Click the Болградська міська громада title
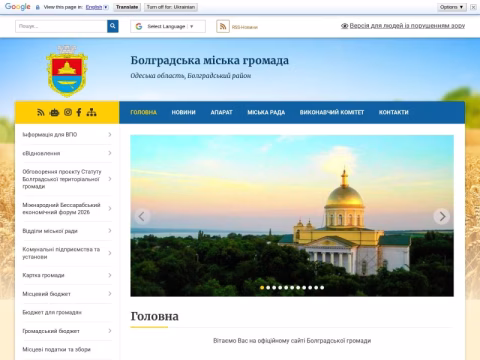The width and height of the screenshot is (480, 360). click(209, 60)
